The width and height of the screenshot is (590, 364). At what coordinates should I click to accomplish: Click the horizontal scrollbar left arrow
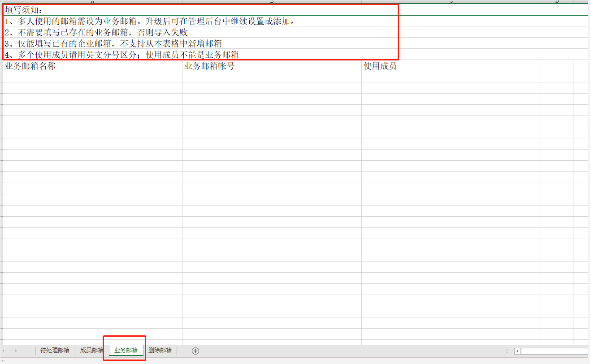tap(517, 351)
